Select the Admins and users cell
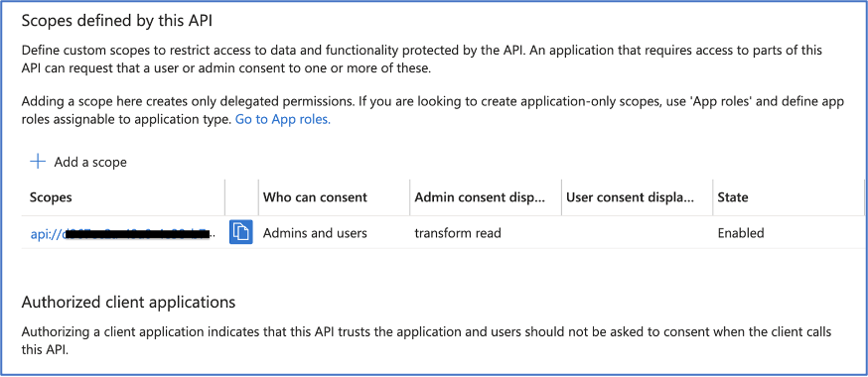 click(315, 233)
